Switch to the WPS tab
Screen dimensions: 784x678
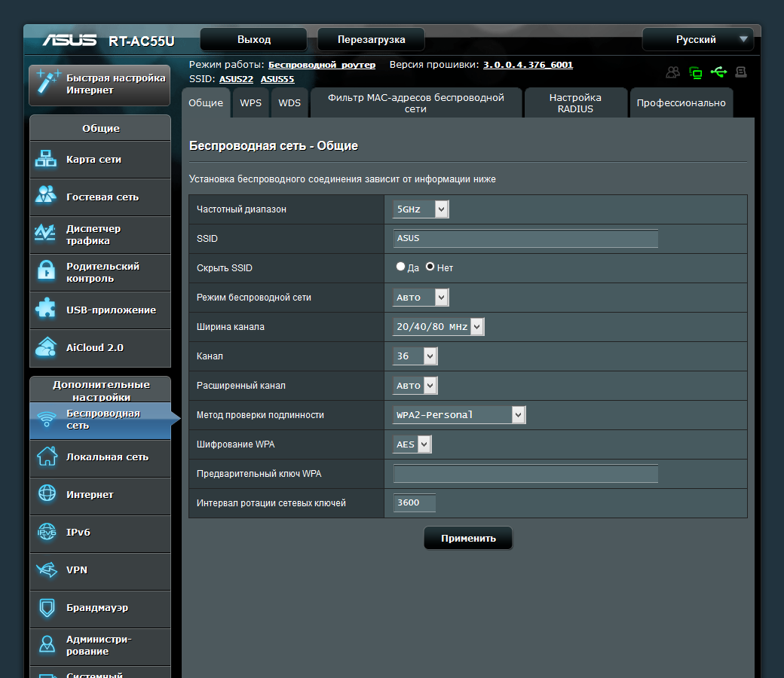tap(250, 103)
